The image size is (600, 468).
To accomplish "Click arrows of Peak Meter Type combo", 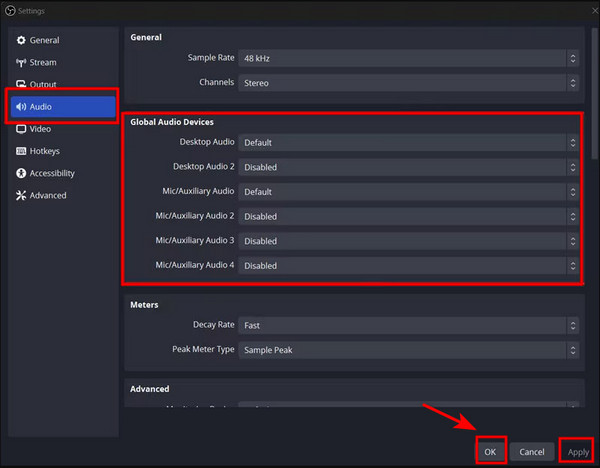I will coord(573,350).
